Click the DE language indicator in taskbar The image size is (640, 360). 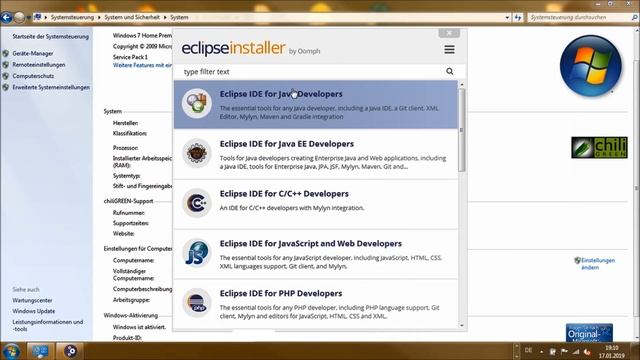[529, 350]
